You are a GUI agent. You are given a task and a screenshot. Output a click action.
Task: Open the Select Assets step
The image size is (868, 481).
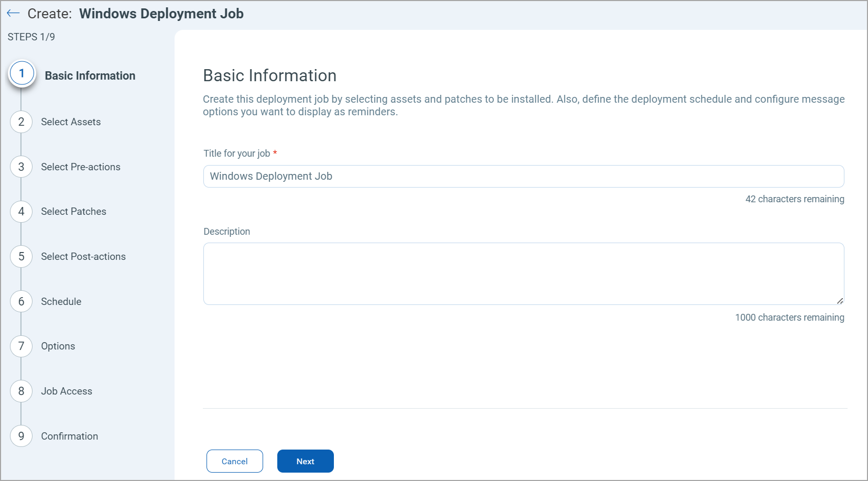click(71, 122)
